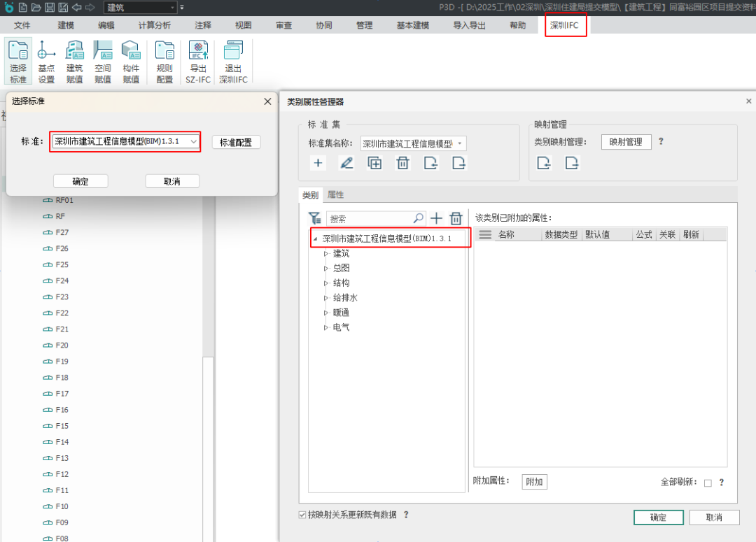
Task: Open the 基点设置 ribbon tool
Action: pyautogui.click(x=46, y=62)
